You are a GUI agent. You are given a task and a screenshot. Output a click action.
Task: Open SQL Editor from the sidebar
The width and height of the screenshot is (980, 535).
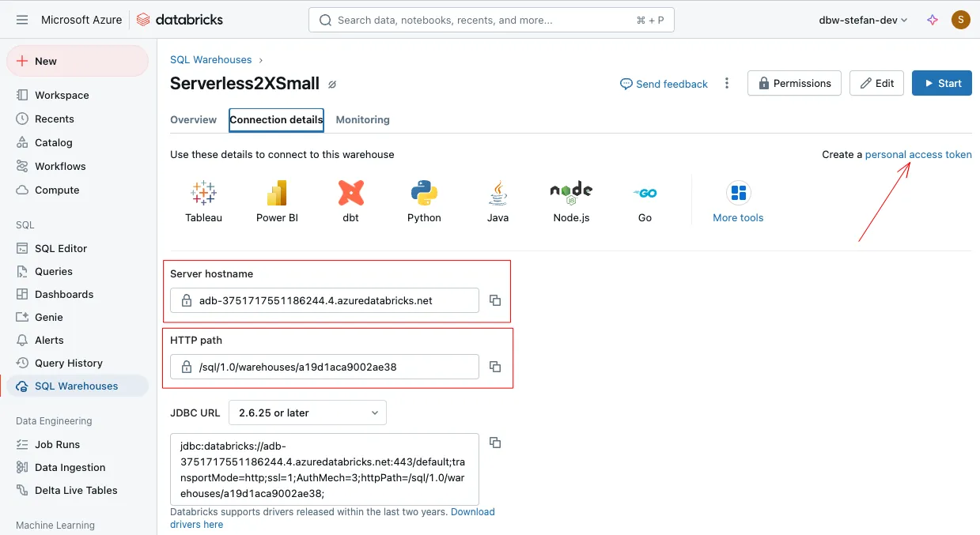[x=61, y=248]
